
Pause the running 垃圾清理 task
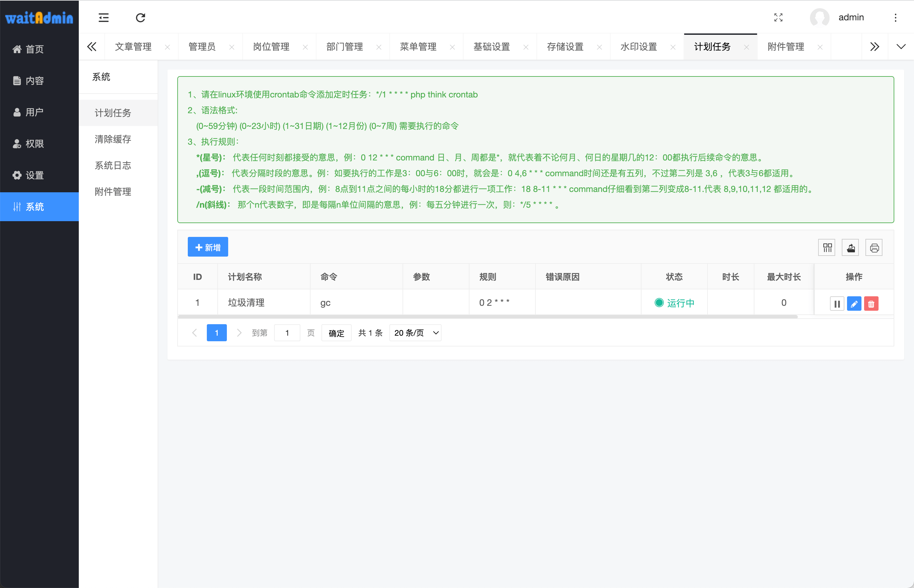[x=837, y=304]
